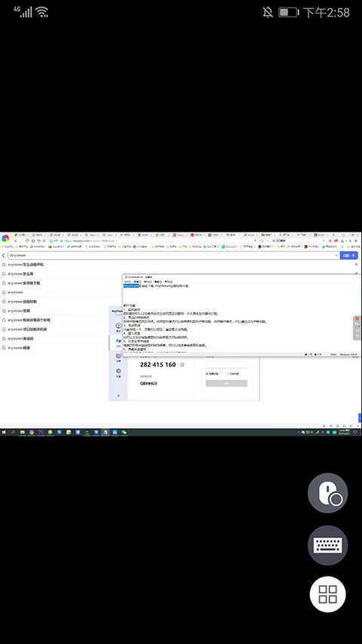
Task: Select the second radio option under partner ID
Action: (229, 374)
